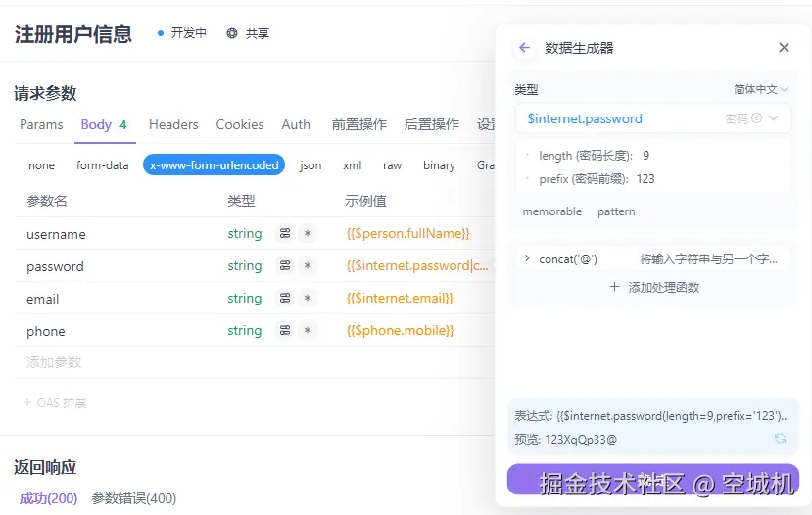Viewport: 812px width, 515px height.
Task: Edit the prefix (密码前缀) value 123
Action: tap(645, 179)
